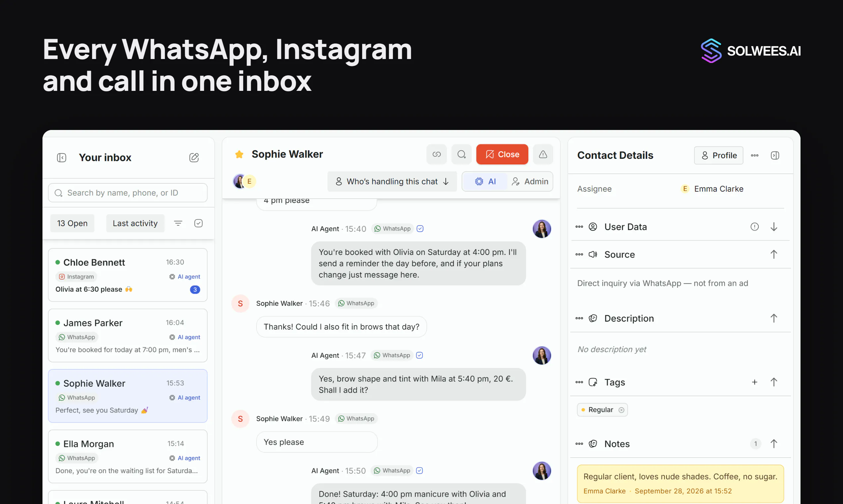Open Chloe Bennett conversation
843x504 pixels.
tap(128, 275)
